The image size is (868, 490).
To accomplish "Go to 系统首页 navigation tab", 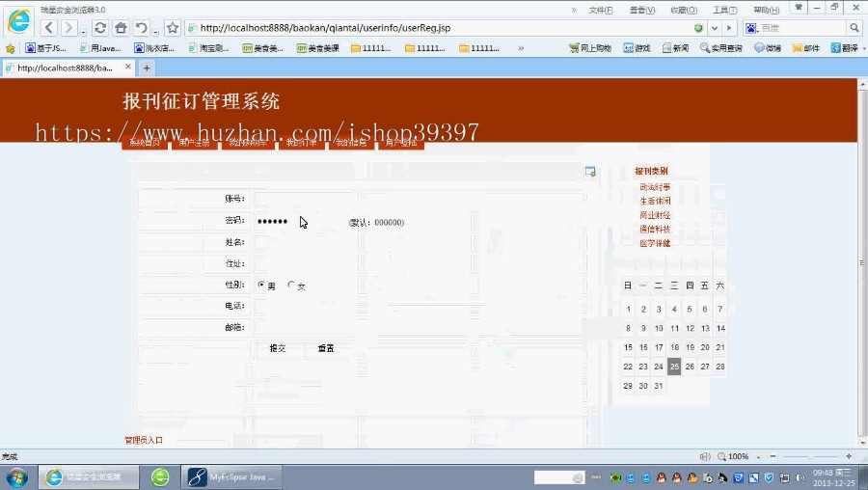I will pyautogui.click(x=145, y=143).
